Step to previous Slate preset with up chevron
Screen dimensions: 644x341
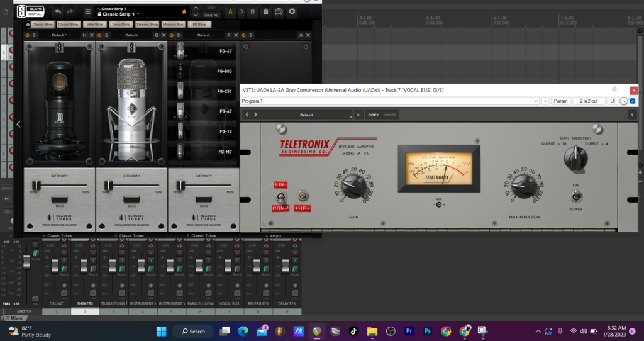pos(196,8)
